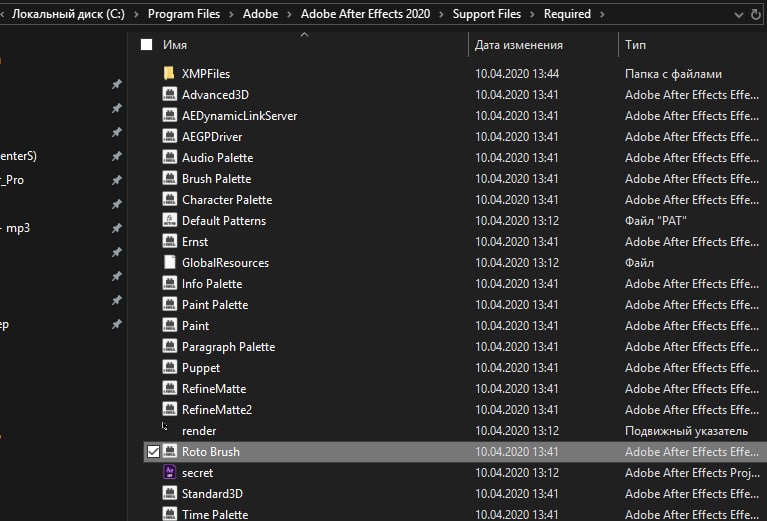767x521 pixels.
Task: Click the RefineMatte2 file icon
Action: pyautogui.click(x=169, y=409)
